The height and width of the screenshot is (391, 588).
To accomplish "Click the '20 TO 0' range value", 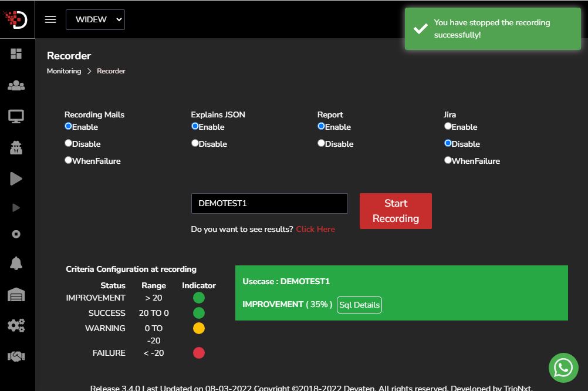I will pyautogui.click(x=154, y=313).
